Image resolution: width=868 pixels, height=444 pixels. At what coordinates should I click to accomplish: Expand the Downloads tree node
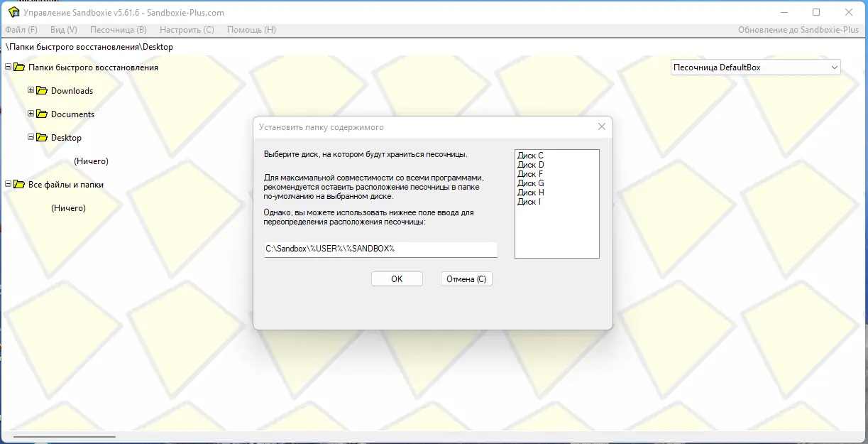pos(31,91)
